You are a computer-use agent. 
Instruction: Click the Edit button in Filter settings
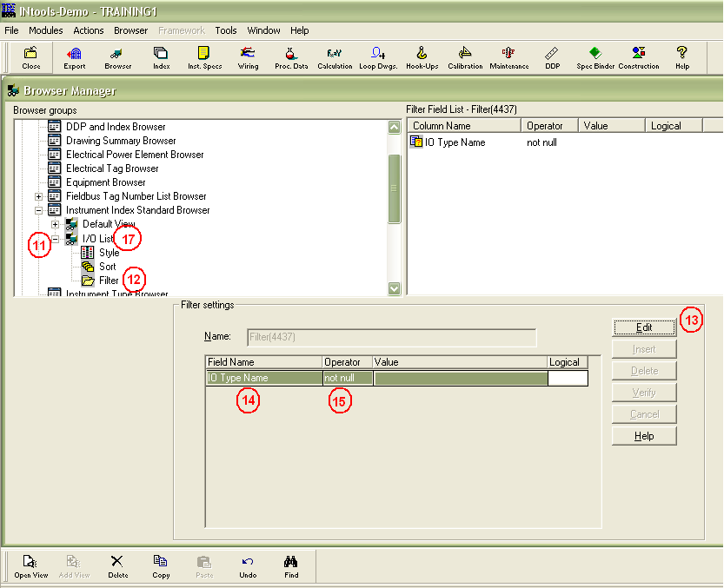point(644,327)
